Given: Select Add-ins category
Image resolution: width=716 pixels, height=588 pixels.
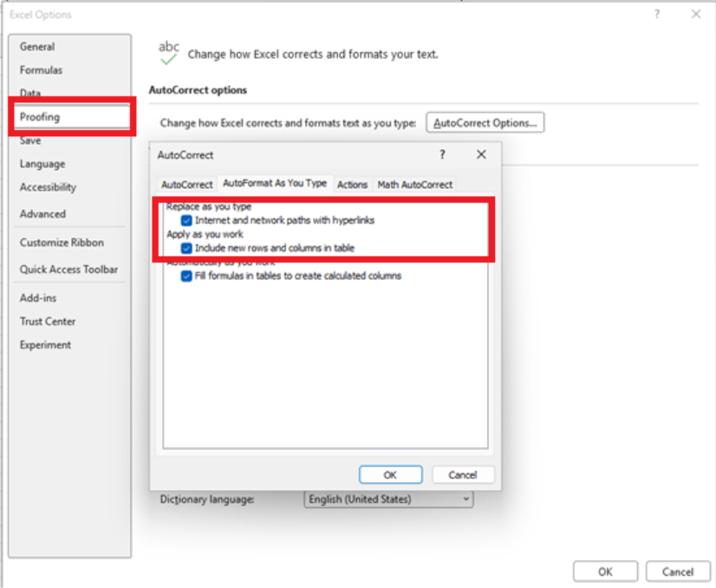Looking at the screenshot, I should 38,297.
